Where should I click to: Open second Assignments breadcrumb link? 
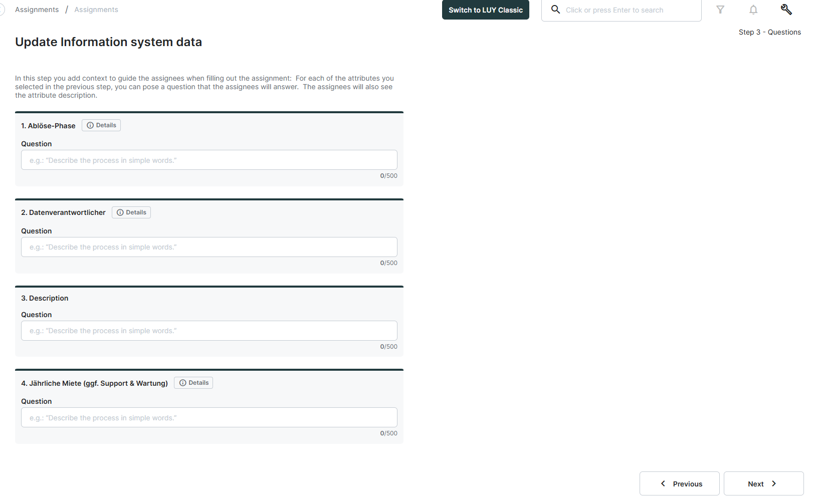click(x=96, y=10)
